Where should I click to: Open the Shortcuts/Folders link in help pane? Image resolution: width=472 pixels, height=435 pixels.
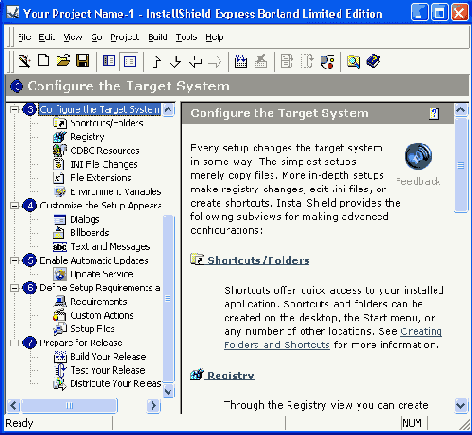(x=258, y=260)
